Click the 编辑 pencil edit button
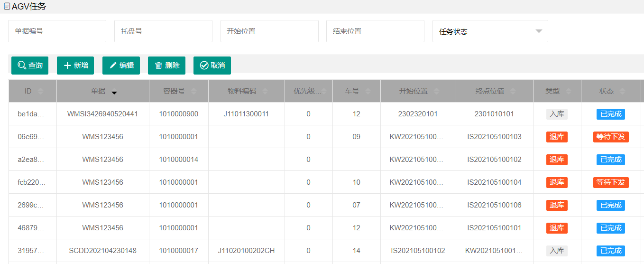Screen dimensions: 644x264 121,66
